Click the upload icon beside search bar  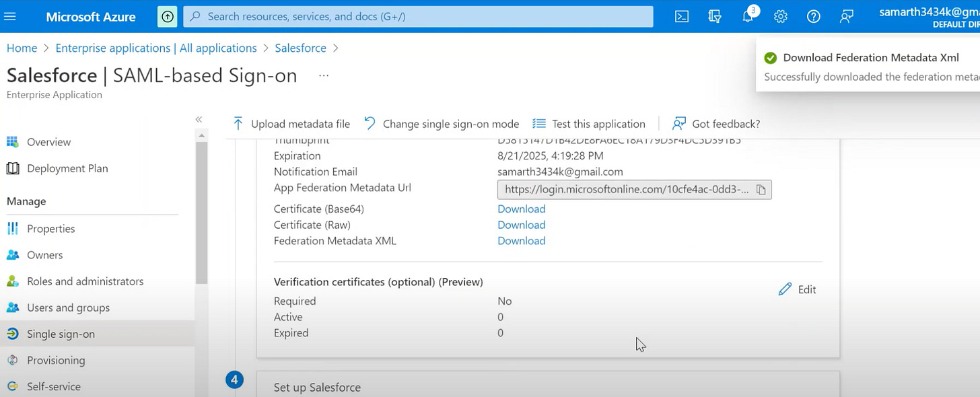[x=167, y=16]
